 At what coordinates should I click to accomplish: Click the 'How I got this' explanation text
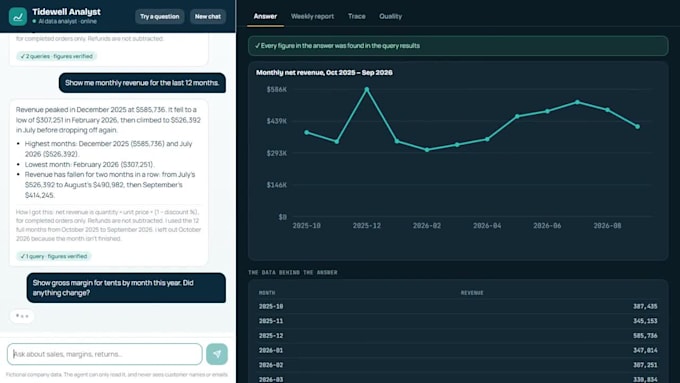click(x=108, y=225)
